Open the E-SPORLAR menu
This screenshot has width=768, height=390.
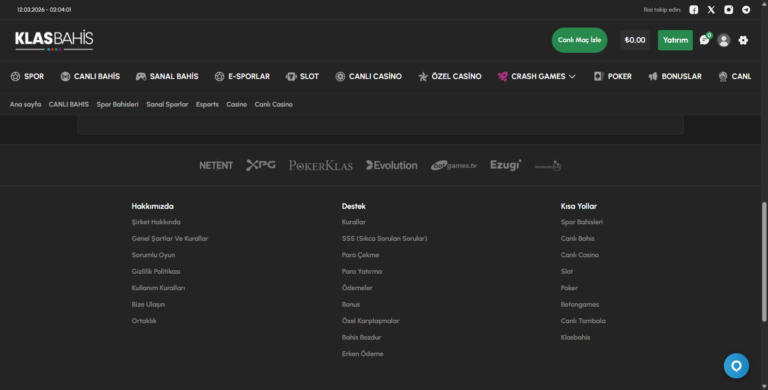pos(242,76)
